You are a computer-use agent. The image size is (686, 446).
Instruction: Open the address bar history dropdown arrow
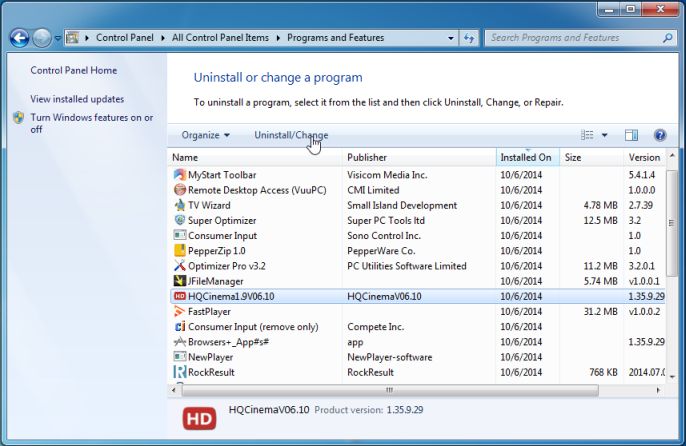[x=451, y=38]
